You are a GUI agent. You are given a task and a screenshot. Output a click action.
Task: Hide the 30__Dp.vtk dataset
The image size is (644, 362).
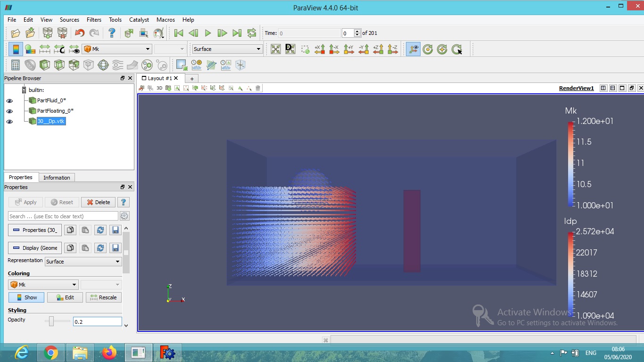[x=9, y=121]
